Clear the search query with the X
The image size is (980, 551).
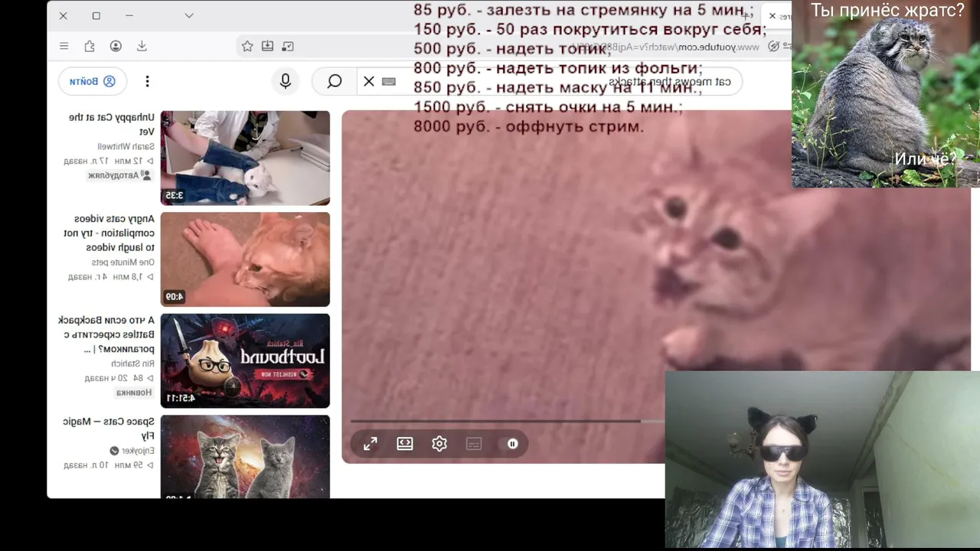pyautogui.click(x=369, y=81)
